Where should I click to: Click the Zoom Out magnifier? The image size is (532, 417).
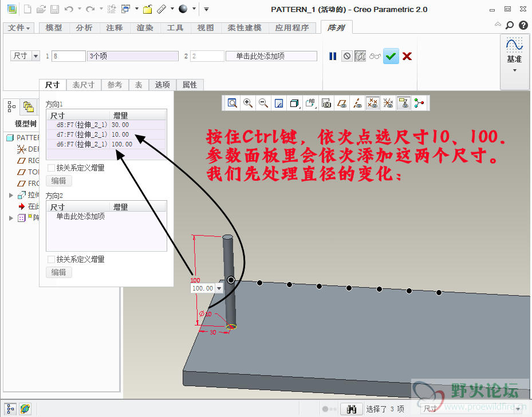coord(263,103)
